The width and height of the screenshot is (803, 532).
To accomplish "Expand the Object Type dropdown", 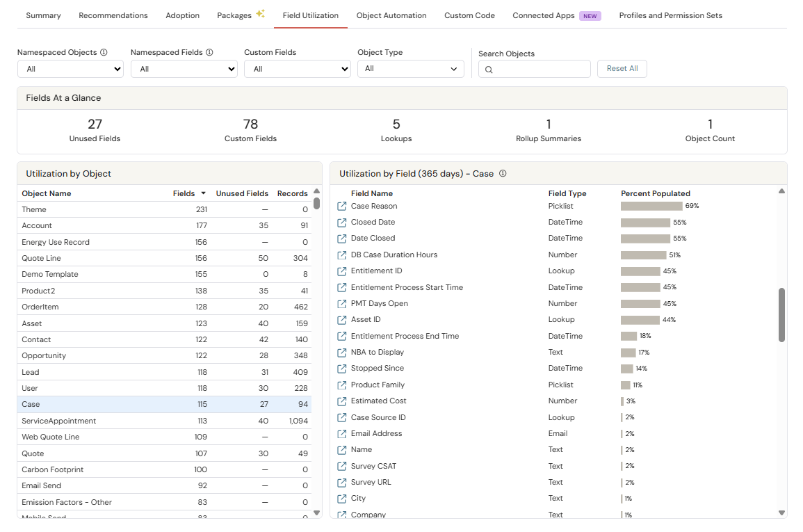I will pos(411,69).
